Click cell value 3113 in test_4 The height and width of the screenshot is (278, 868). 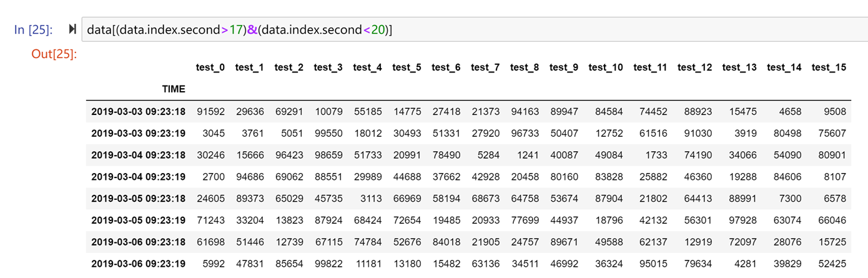[371, 199]
